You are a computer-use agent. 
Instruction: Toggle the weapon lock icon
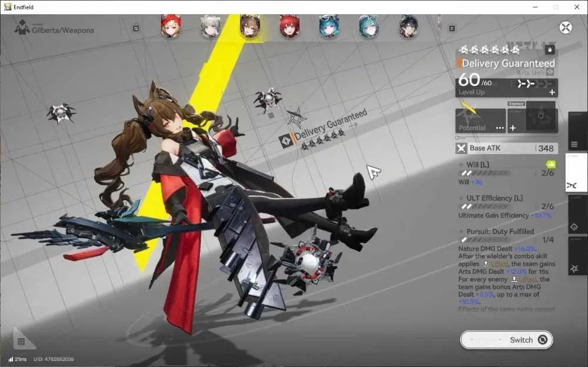[550, 49]
